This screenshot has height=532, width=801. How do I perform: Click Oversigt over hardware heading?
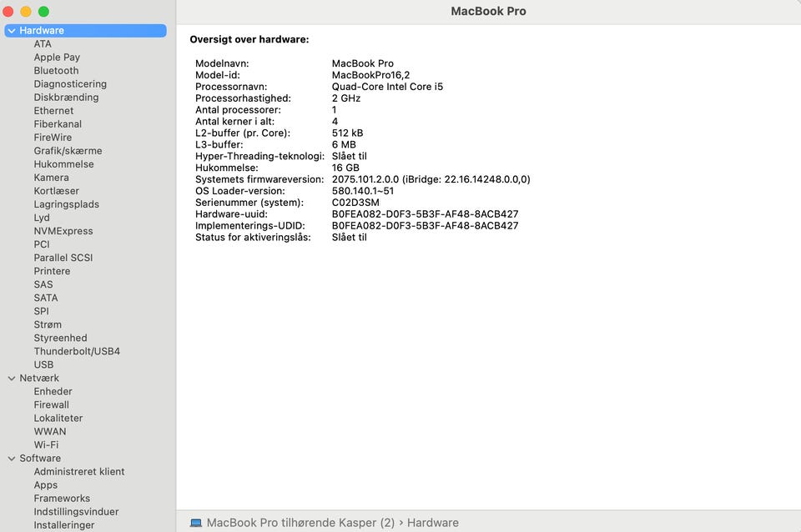point(249,39)
